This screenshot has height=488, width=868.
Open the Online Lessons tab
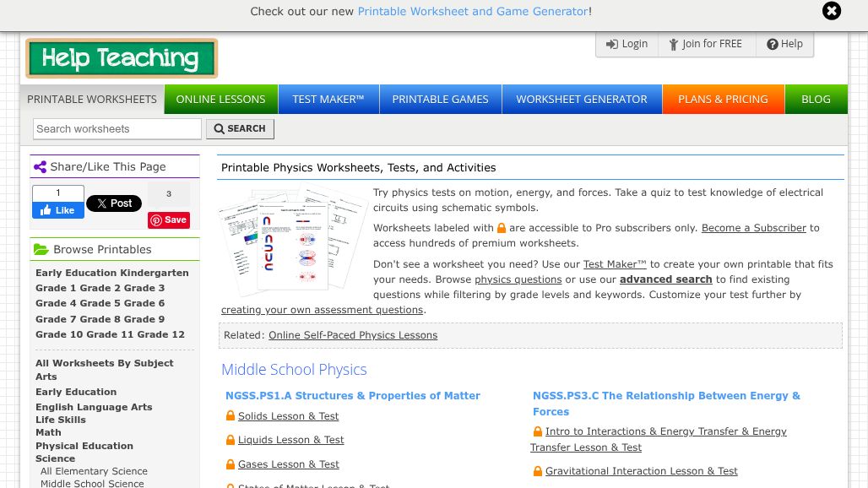220,99
